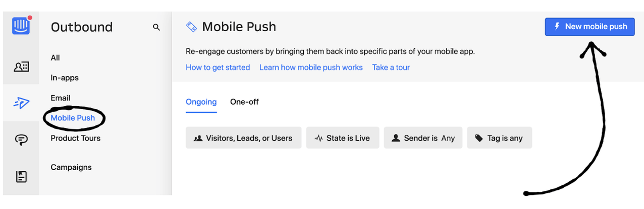Click the lightning icon on New mobile push

(x=557, y=27)
